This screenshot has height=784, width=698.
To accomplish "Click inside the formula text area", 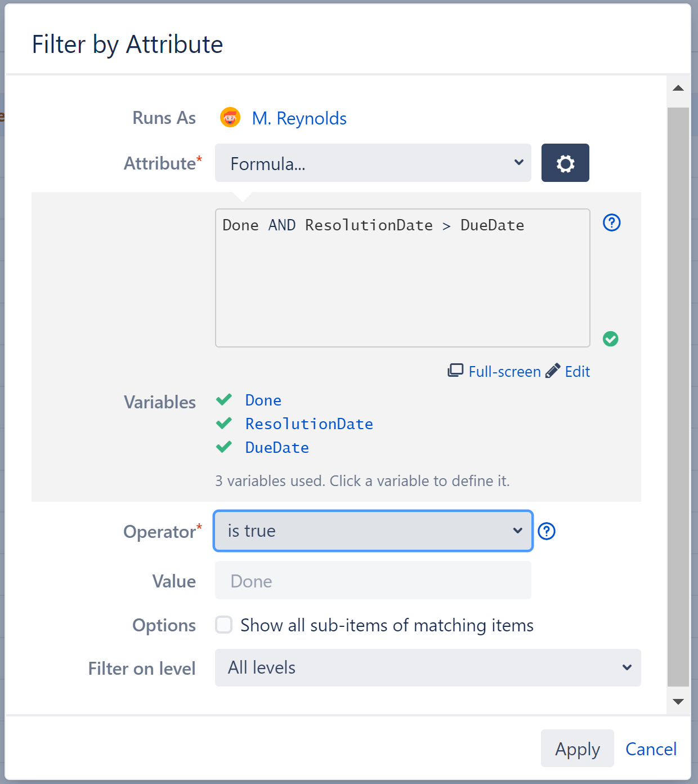I will [402, 278].
